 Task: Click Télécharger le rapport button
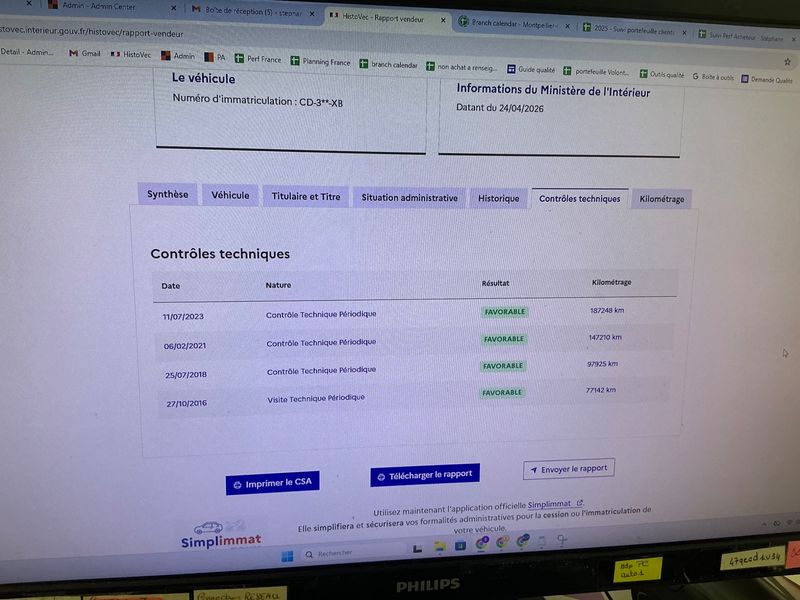(424, 475)
